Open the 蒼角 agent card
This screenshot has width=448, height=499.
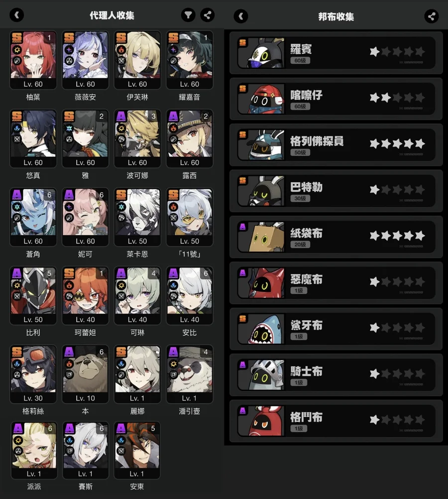click(x=33, y=217)
